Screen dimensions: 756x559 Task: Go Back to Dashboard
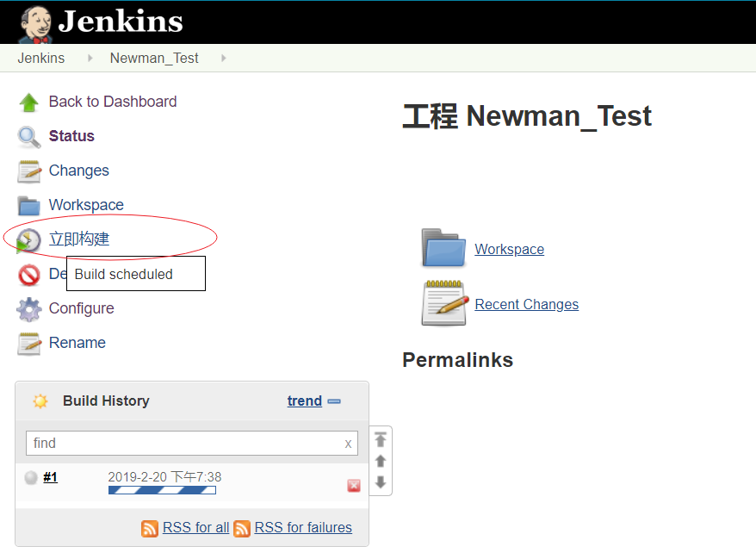113,102
